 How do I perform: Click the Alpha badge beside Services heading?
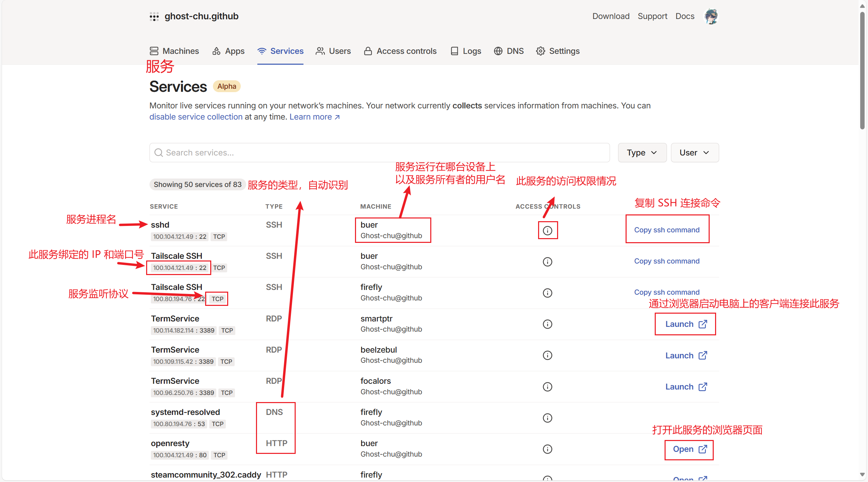point(227,86)
